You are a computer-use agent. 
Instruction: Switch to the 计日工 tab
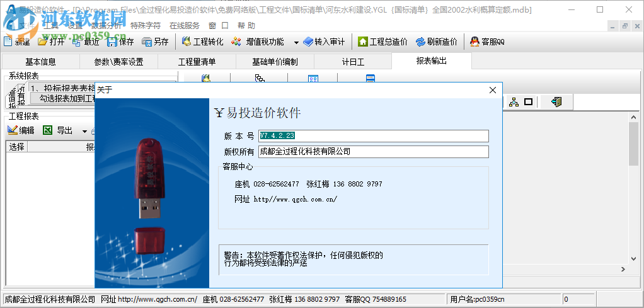coord(353,62)
